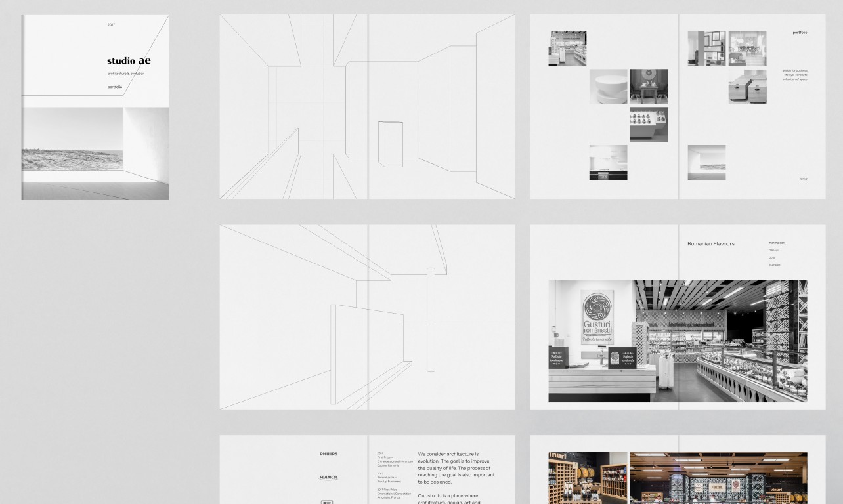Click the "We consider architecture is evolution" paragraph
The height and width of the screenshot is (504, 843).
pyautogui.click(x=456, y=467)
